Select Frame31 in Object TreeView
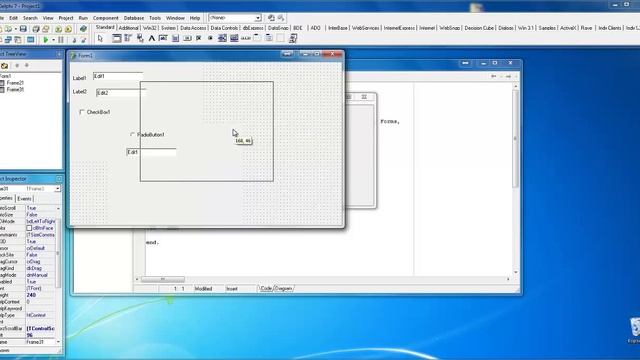Viewport: 640px width, 360px height. tap(15, 89)
